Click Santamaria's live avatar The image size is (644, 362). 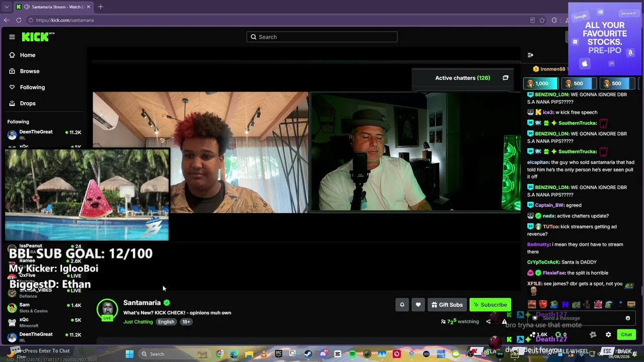(x=107, y=310)
